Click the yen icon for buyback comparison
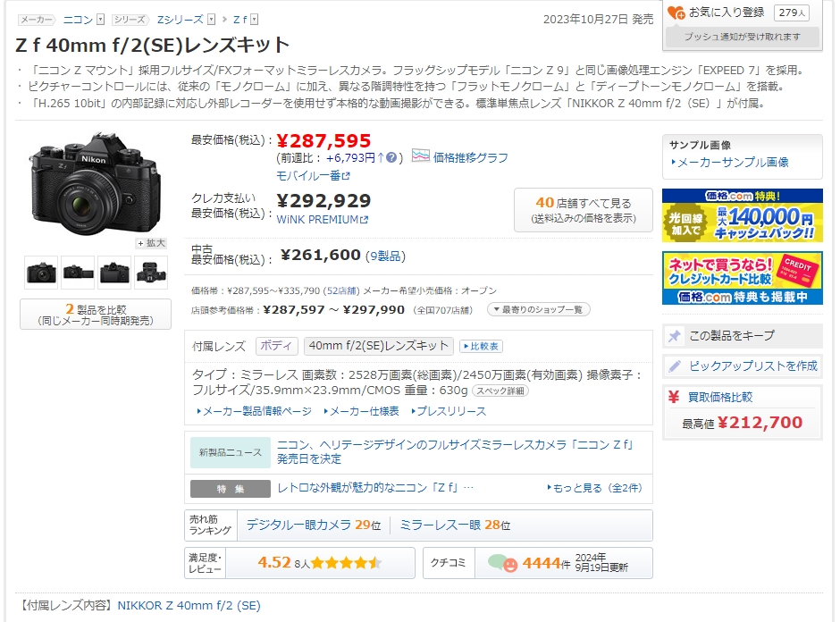Image resolution: width=840 pixels, height=622 pixels. point(674,398)
